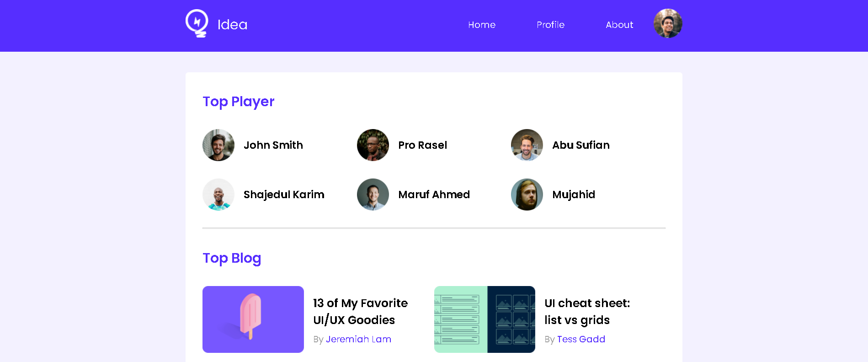Select the name Maruf Ahmed
The height and width of the screenshot is (362, 868).
(434, 195)
